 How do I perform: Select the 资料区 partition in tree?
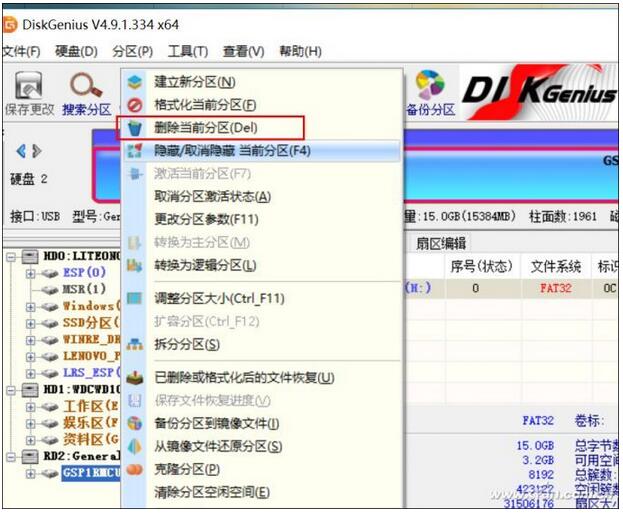pyautogui.click(x=91, y=439)
